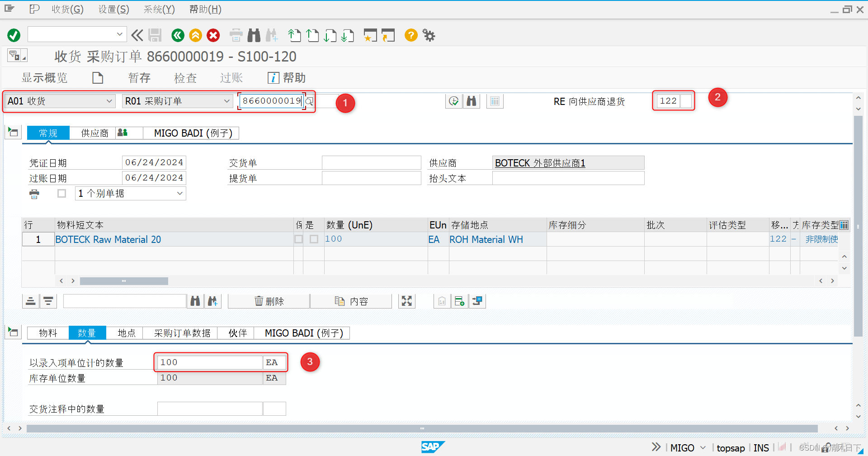The height and width of the screenshot is (456, 868).
Task: Click the Find Purchase Order binoculars icon
Action: (472, 101)
